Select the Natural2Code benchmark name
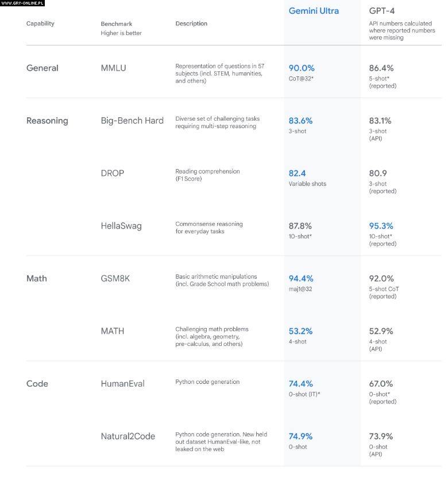448x477 pixels. [128, 436]
